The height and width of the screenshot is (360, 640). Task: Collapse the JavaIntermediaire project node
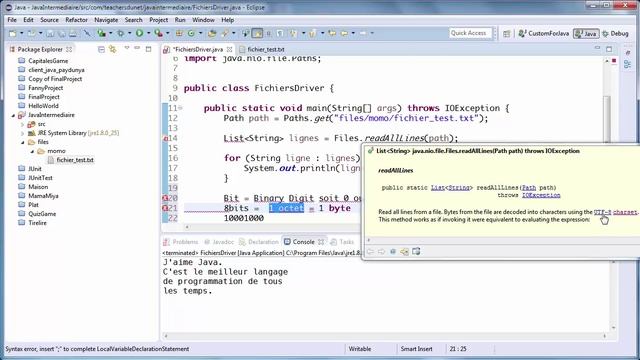[13, 116]
